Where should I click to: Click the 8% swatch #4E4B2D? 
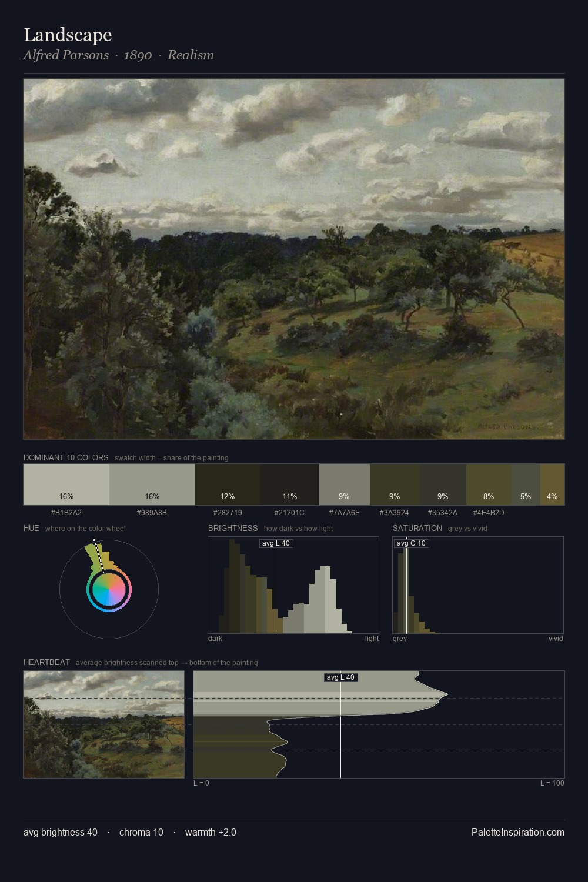(x=489, y=485)
